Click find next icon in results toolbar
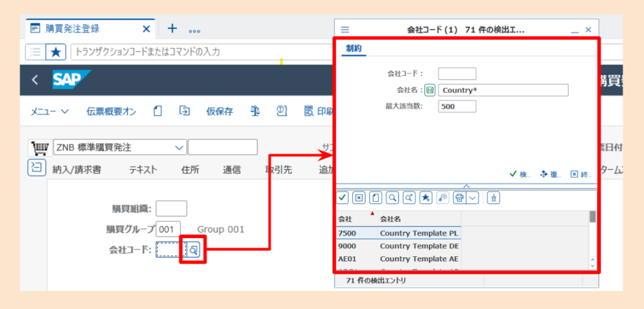644x309 pixels. coord(409,198)
